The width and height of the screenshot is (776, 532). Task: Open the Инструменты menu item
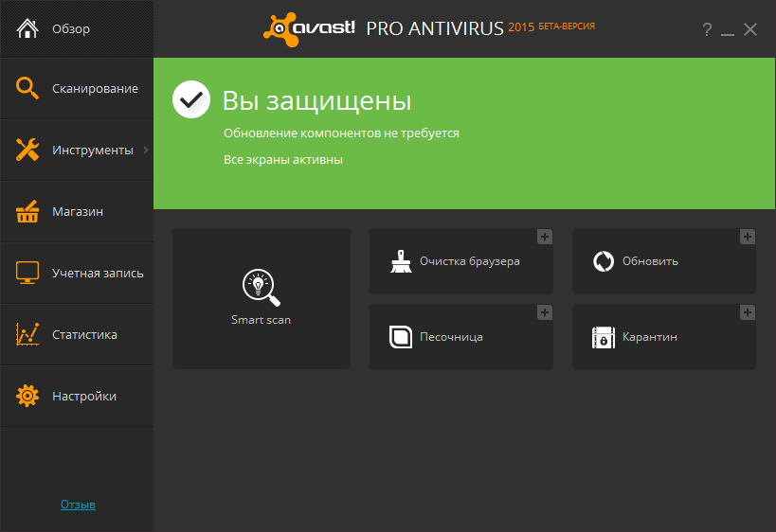click(77, 150)
